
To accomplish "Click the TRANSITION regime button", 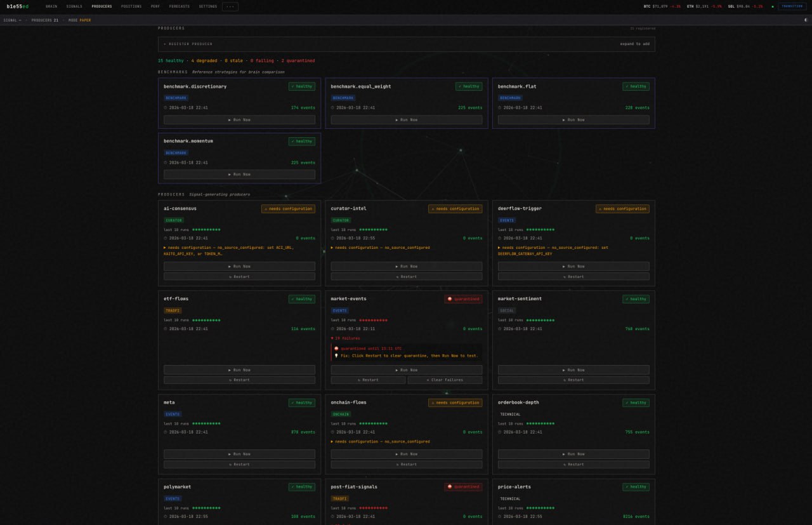I will point(792,6).
